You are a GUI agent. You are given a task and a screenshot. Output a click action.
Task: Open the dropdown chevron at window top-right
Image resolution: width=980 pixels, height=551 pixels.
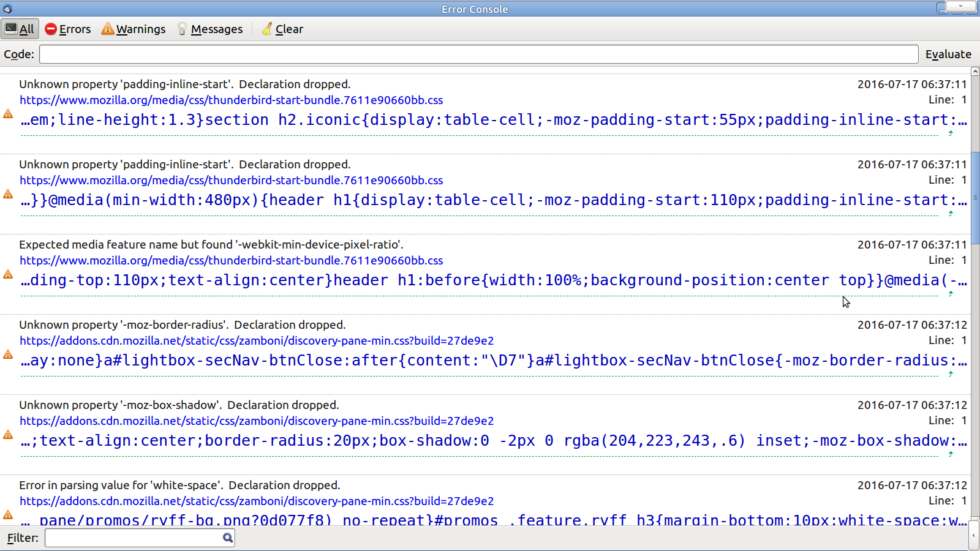[x=960, y=7]
